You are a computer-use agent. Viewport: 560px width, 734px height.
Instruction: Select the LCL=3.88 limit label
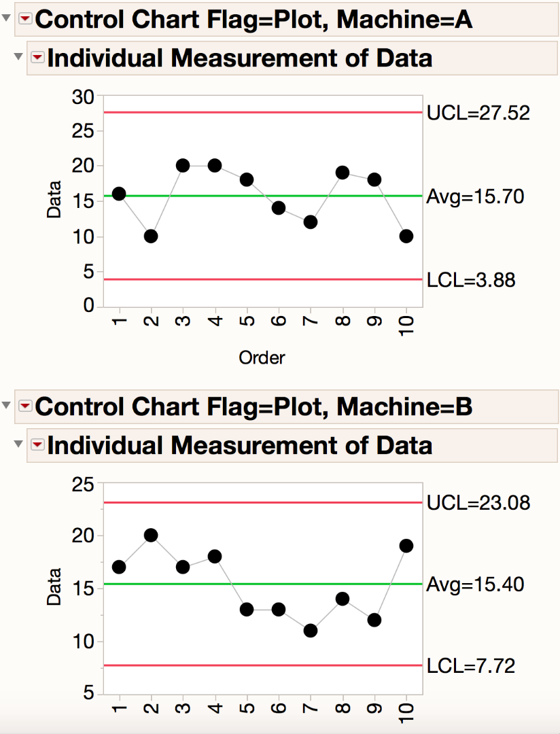point(470,279)
